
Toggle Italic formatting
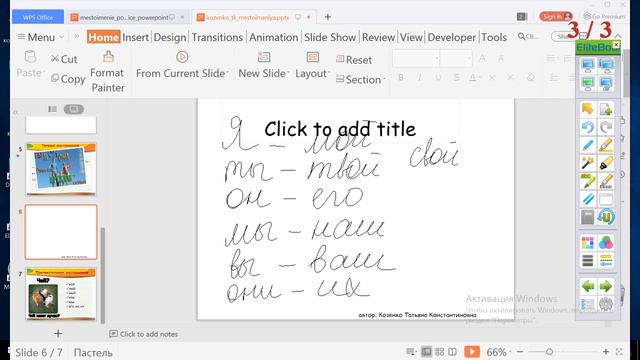[x=419, y=77]
